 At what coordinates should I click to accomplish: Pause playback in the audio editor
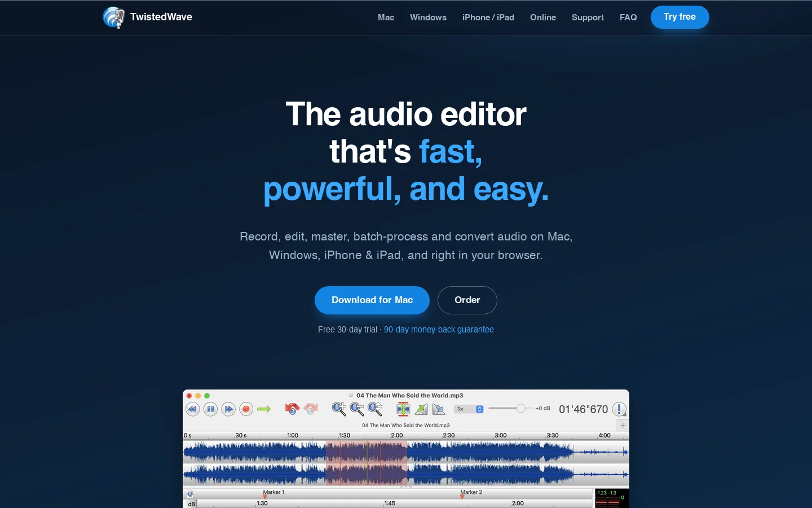pos(210,409)
